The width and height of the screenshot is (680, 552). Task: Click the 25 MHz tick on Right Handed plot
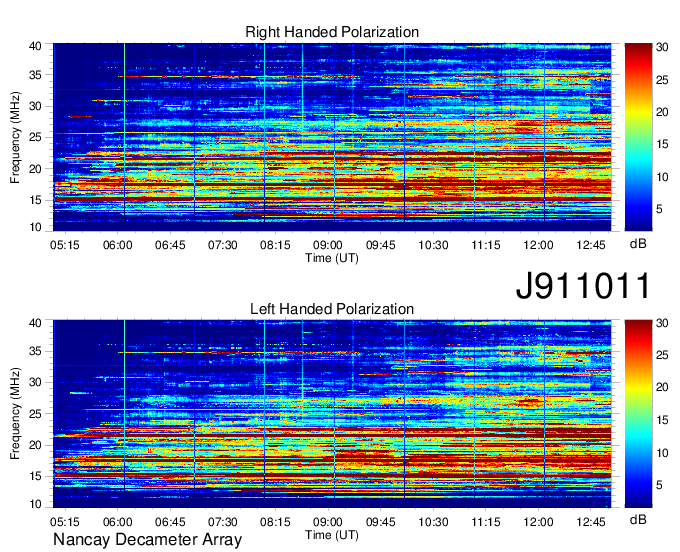pyautogui.click(x=36, y=137)
